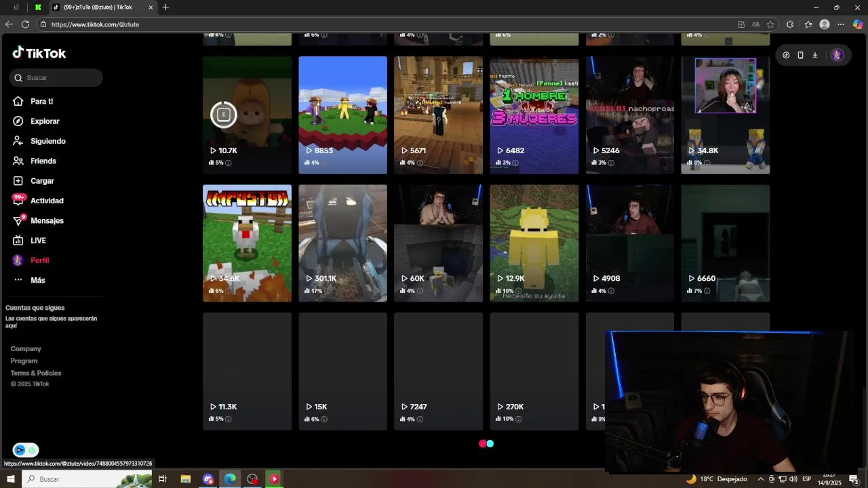Open the video with 301.1K views
Screen dimensions: 868x488
342,243
